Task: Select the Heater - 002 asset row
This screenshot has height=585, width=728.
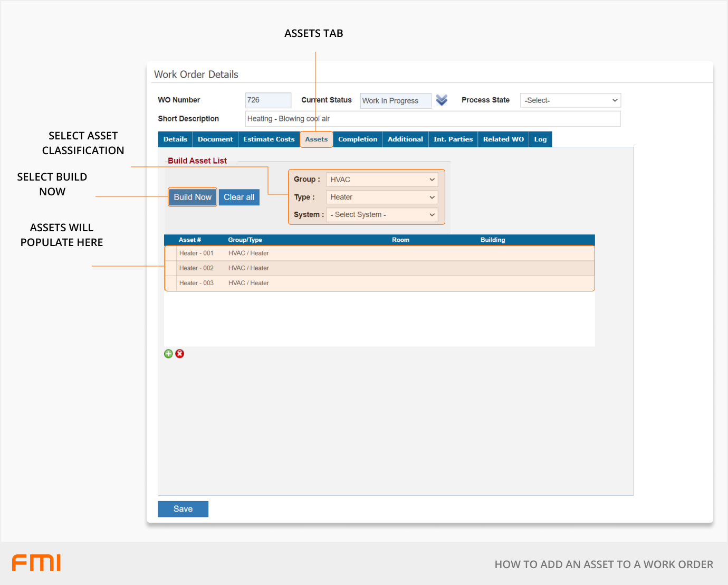Action: [x=380, y=268]
